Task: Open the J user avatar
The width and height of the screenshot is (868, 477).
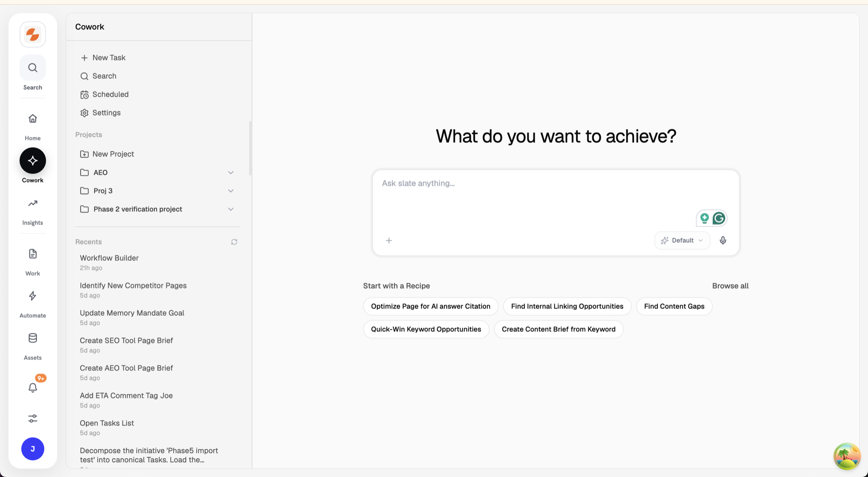Action: (33, 449)
